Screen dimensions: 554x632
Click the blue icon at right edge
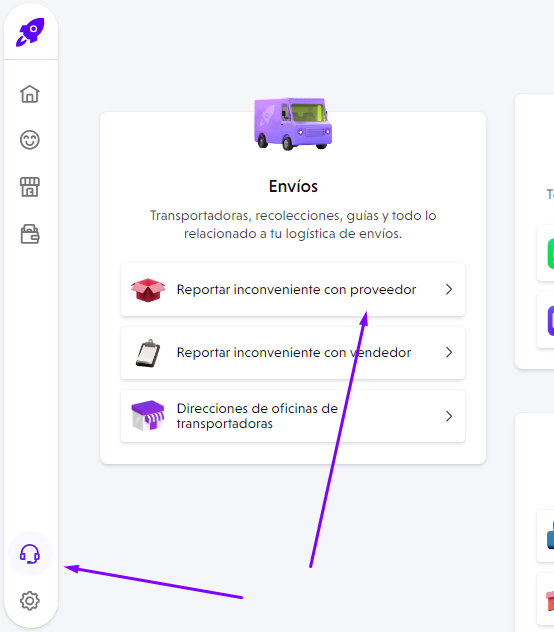click(551, 535)
